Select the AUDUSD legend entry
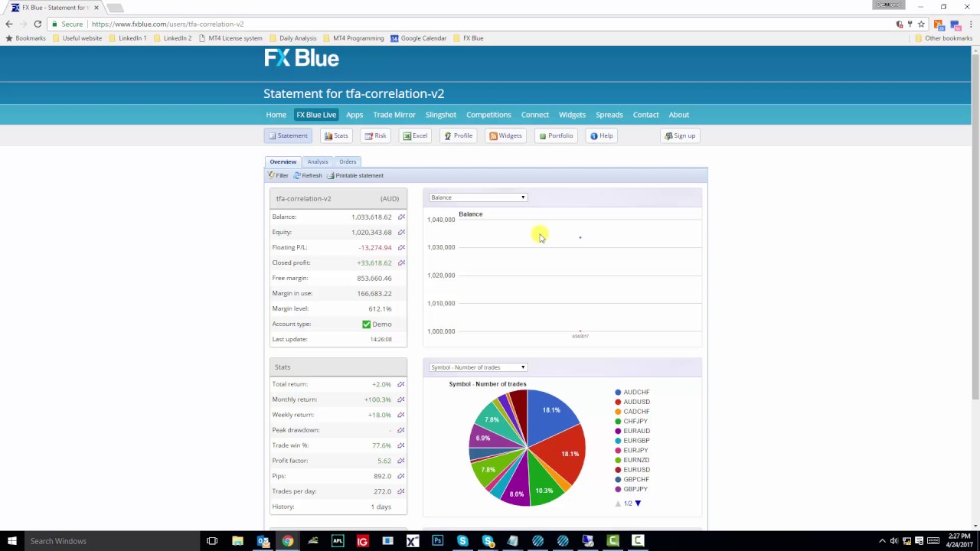 pyautogui.click(x=632, y=402)
